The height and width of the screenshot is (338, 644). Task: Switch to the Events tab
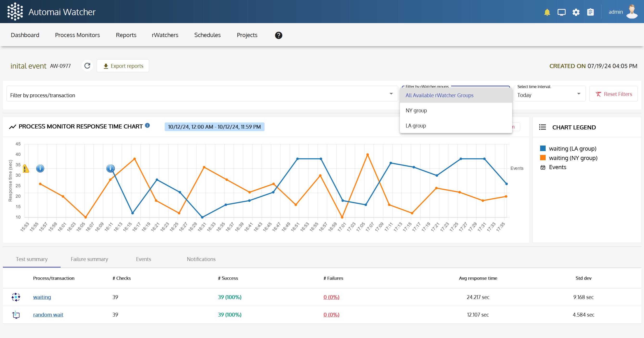[x=144, y=259]
